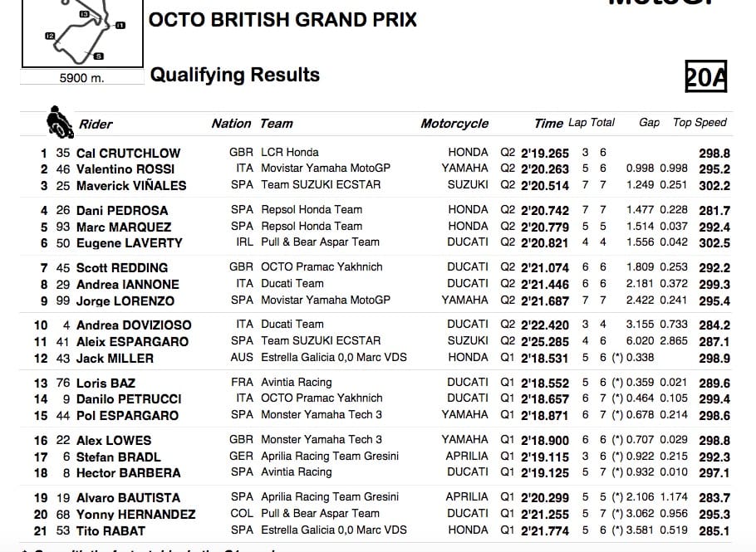
Task: Select Valentino ROSSI rider name
Action: [x=125, y=169]
